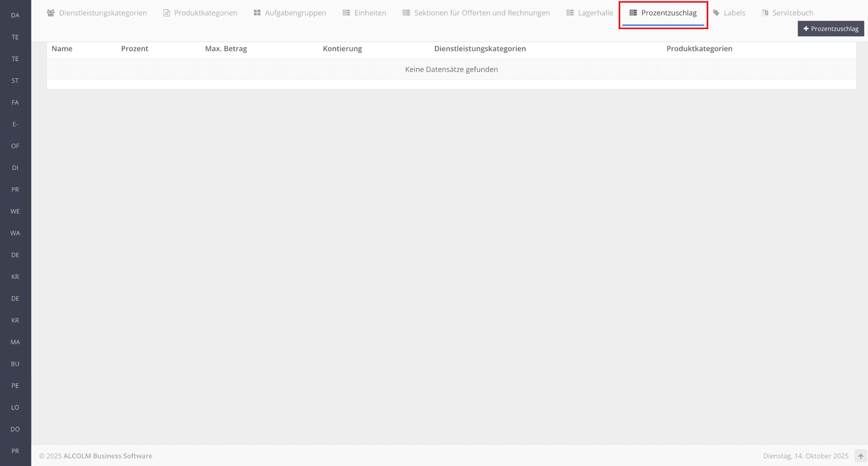Screen dimensions: 868x466
Task: Open the DO sidebar menu item
Action: click(x=15, y=430)
